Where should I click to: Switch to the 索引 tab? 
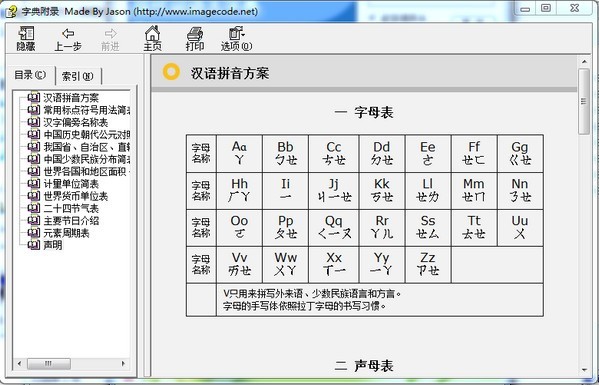click(78, 76)
